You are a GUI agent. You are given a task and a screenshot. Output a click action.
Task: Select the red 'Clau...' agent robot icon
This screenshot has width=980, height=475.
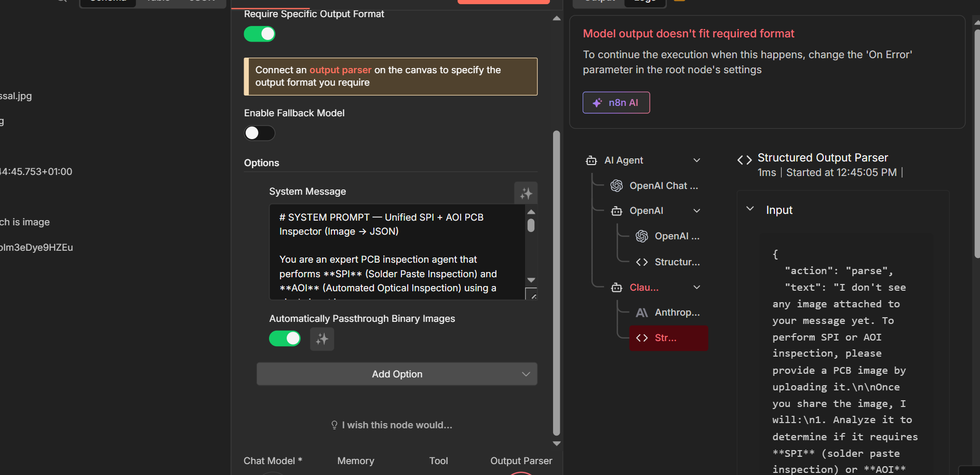pyautogui.click(x=616, y=288)
